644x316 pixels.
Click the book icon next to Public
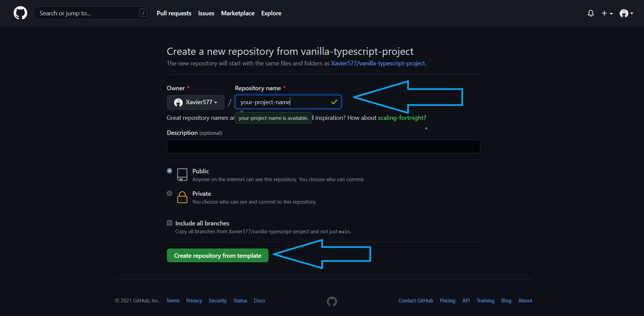tap(182, 175)
